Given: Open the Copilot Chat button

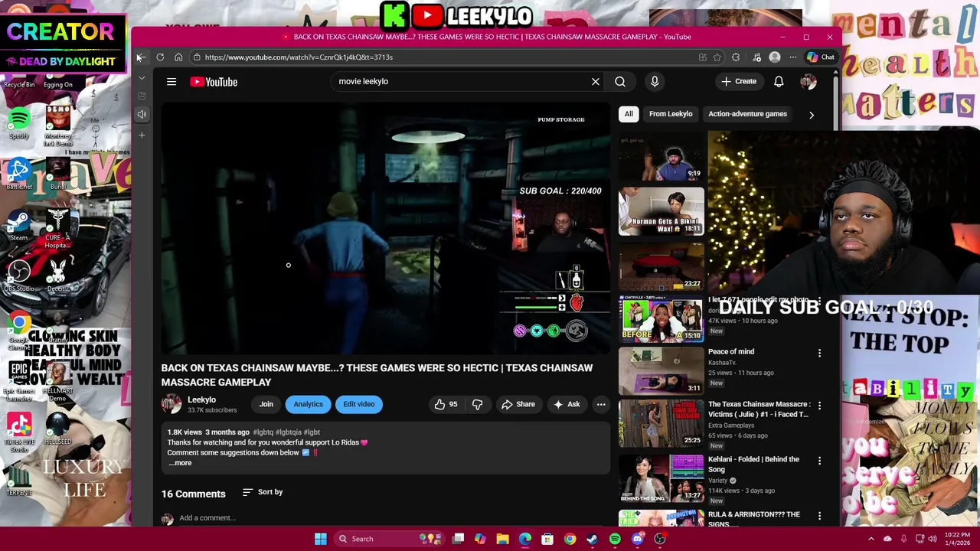Looking at the screenshot, I should click(821, 57).
